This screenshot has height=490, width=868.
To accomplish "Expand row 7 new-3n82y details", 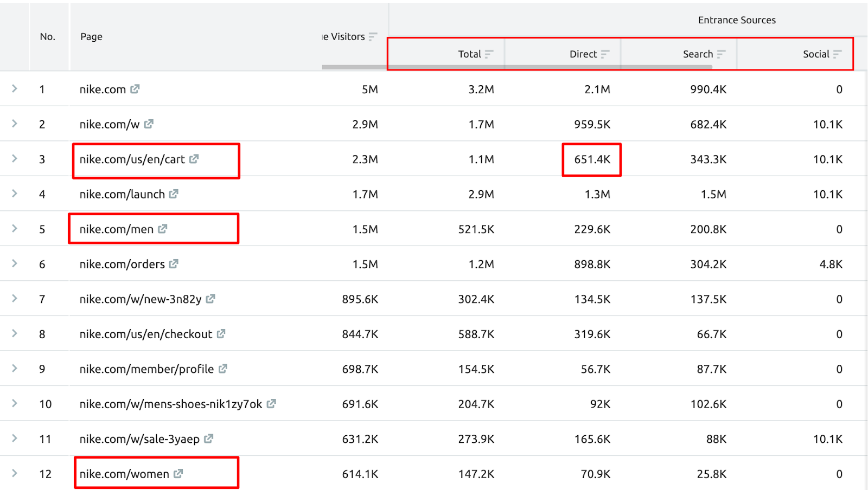I will point(15,298).
